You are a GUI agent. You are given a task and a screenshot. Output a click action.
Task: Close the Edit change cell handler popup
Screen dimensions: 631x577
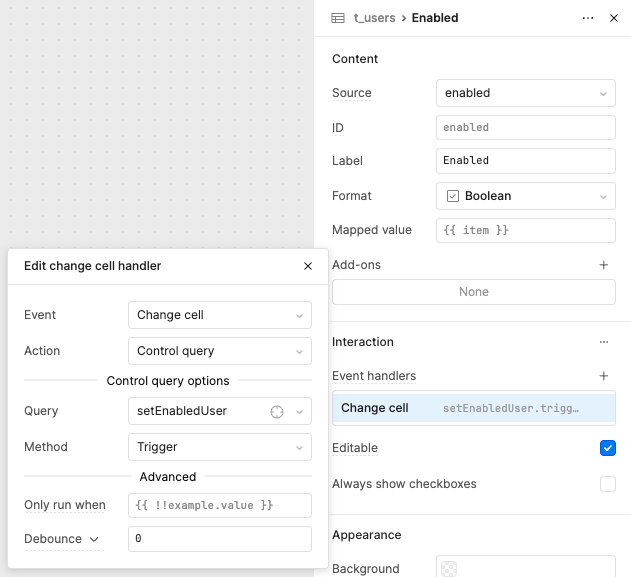click(x=308, y=266)
